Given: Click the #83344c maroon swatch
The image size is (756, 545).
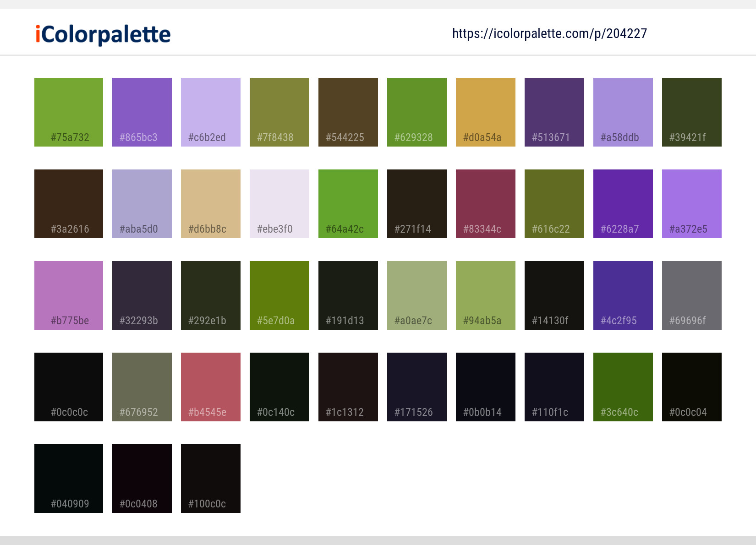Looking at the screenshot, I should [x=485, y=203].
